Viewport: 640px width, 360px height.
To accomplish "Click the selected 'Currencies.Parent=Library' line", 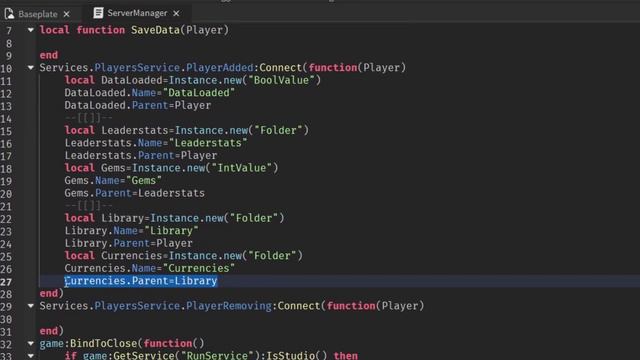I will pos(141,281).
